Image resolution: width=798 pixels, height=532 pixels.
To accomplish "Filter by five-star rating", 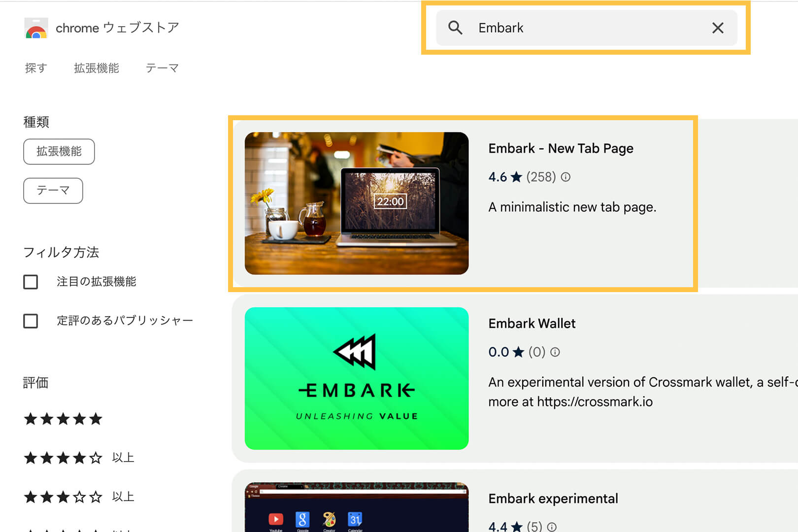I will 63,419.
